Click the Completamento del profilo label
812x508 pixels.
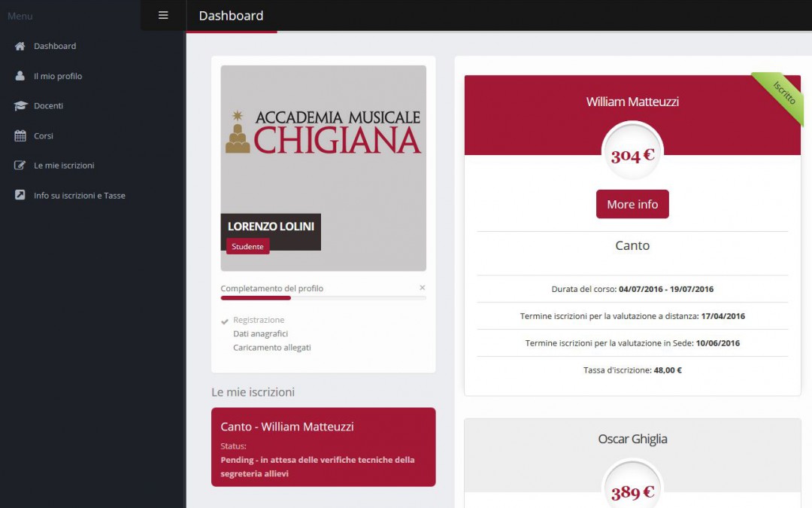point(272,288)
